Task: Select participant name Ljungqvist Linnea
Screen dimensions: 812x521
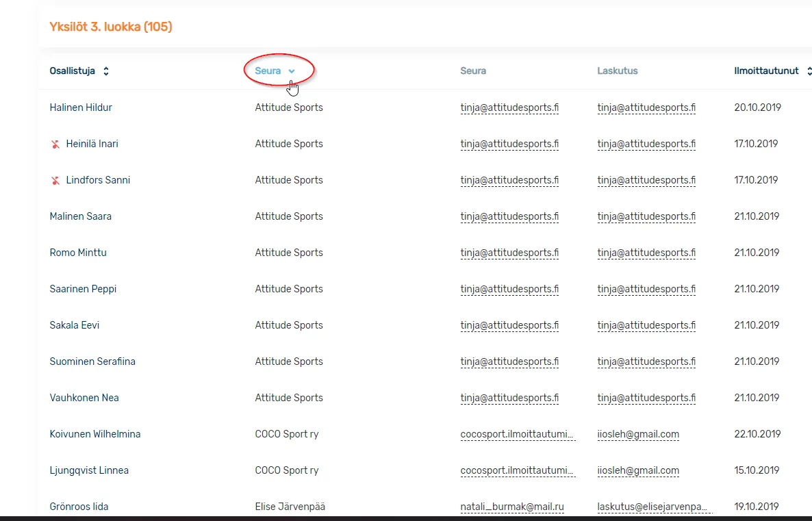Action: pyautogui.click(x=89, y=470)
